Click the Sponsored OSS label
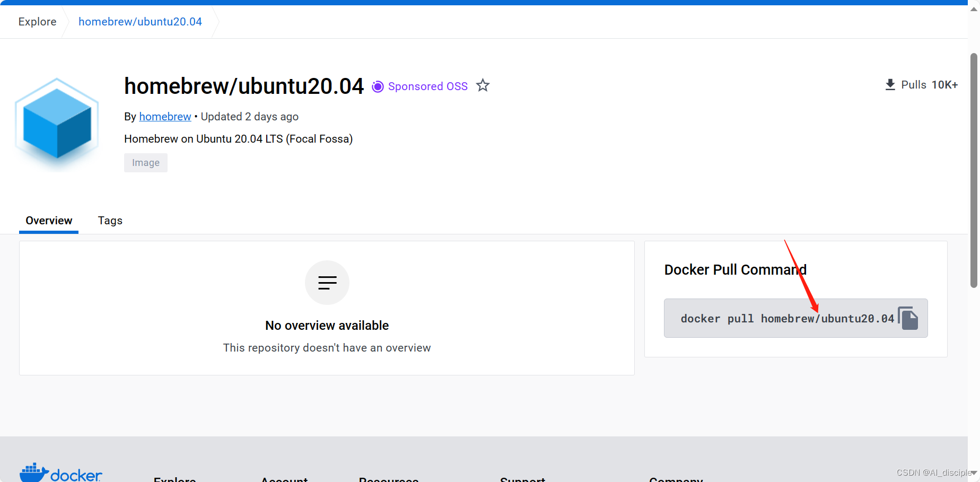Screen dimensions: 980x482 pos(428,86)
